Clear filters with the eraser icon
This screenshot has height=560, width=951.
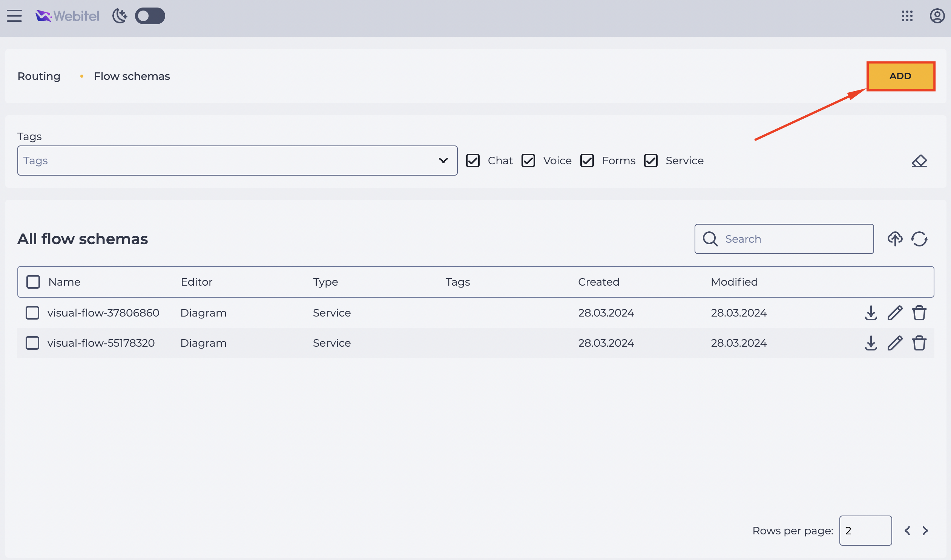coord(919,161)
